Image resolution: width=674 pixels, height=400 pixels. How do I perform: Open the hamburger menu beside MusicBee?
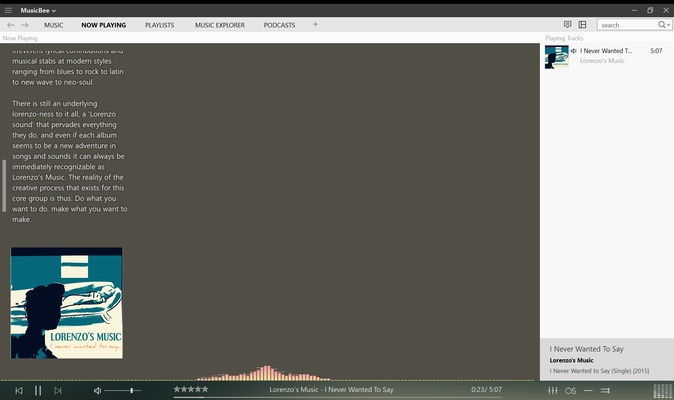8,10
